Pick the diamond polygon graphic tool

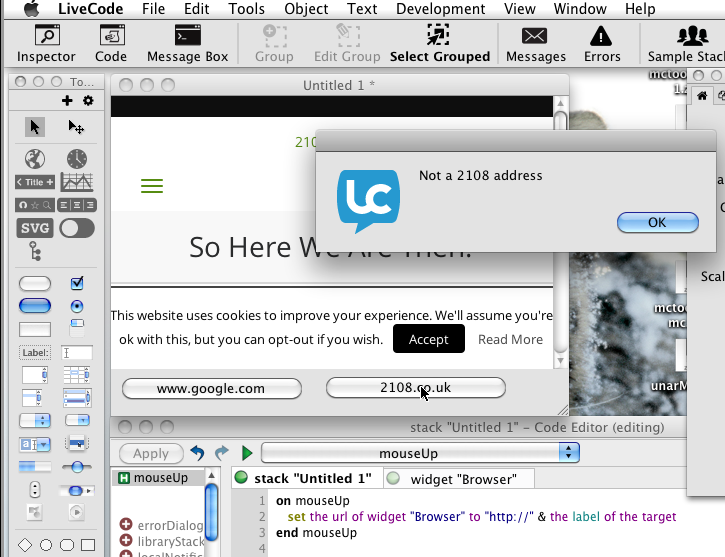coord(25,545)
